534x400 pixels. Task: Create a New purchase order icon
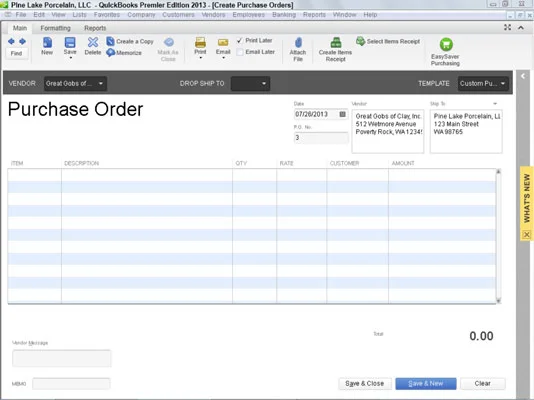pyautogui.click(x=47, y=43)
